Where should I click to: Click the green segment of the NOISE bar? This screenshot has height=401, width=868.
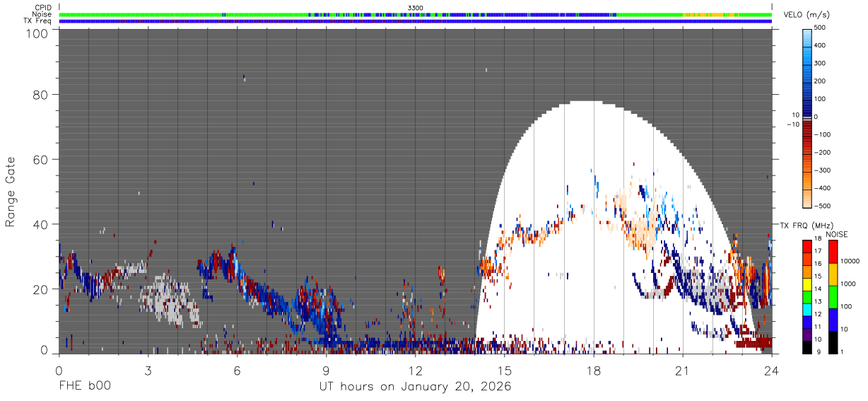click(834, 296)
